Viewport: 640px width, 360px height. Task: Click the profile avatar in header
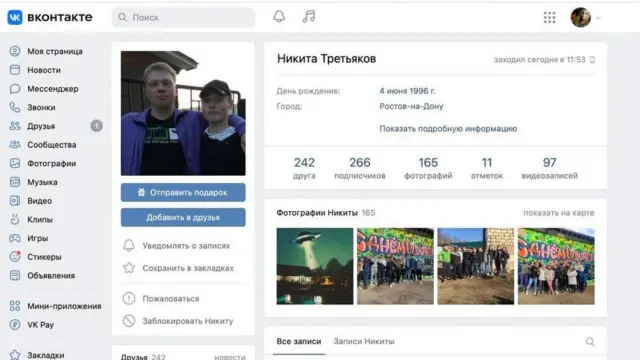[580, 18]
